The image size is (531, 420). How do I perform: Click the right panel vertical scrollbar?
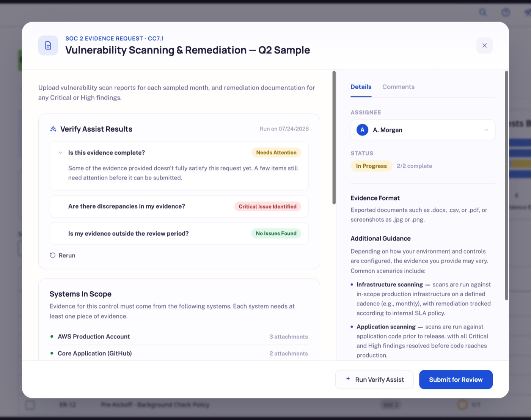[x=506, y=186]
